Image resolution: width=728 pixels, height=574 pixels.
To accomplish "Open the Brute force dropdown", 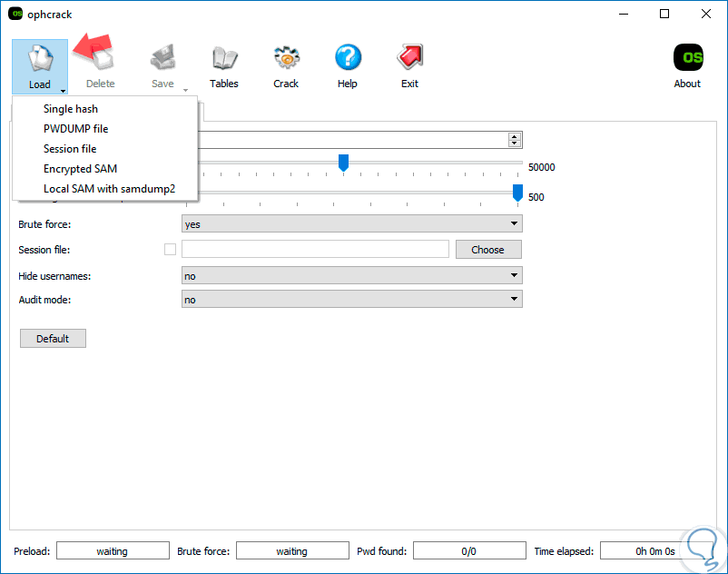I will 352,223.
